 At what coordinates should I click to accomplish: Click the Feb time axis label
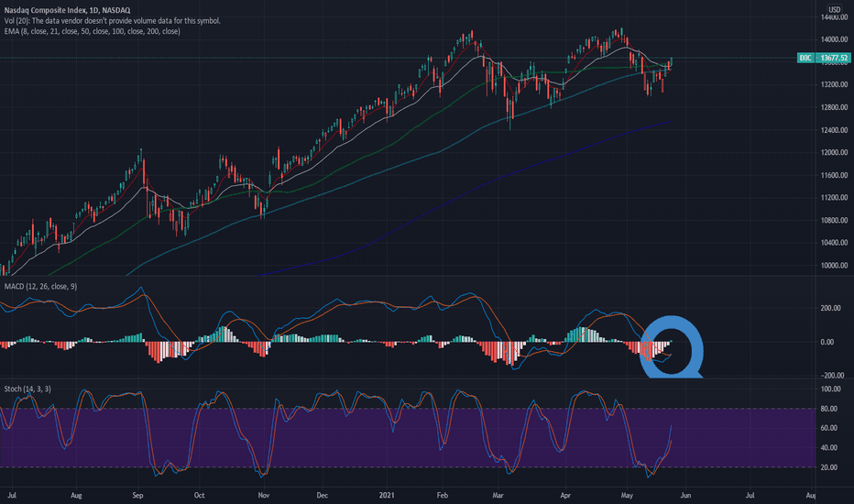[x=443, y=495]
